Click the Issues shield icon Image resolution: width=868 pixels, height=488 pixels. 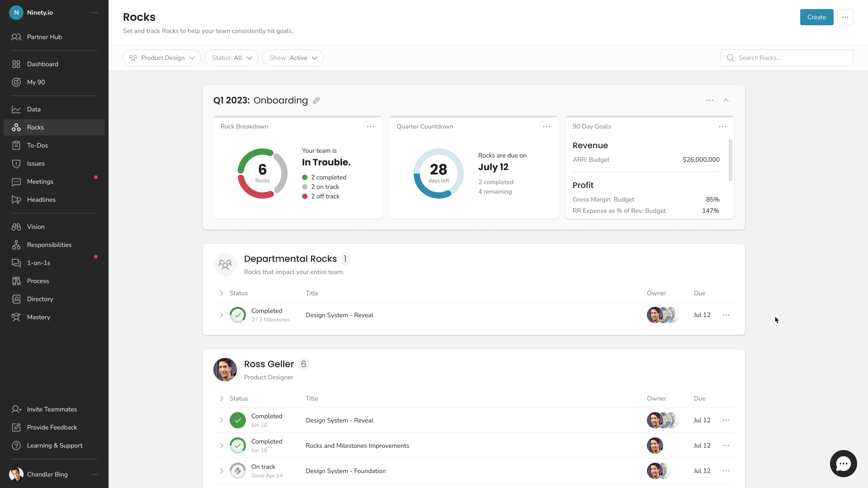pyautogui.click(x=16, y=164)
